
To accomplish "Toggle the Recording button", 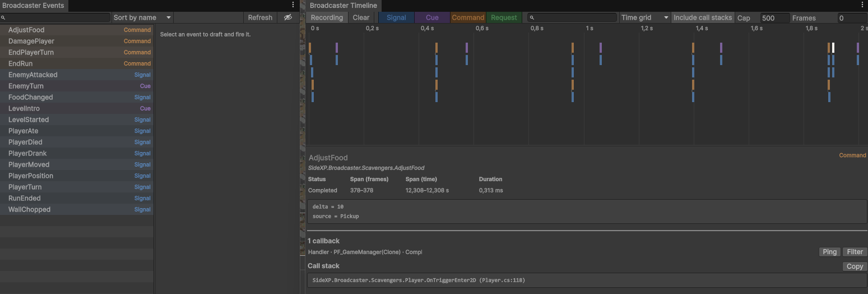I will (327, 17).
